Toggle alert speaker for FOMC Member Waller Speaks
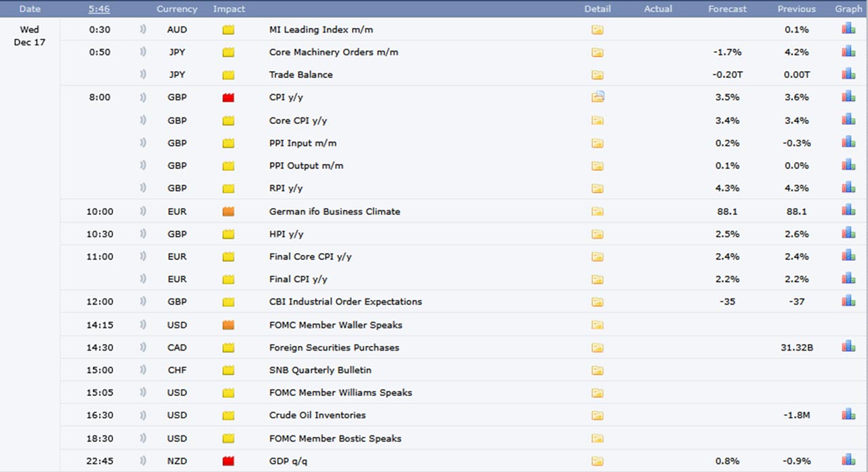The image size is (868, 472). click(x=143, y=325)
